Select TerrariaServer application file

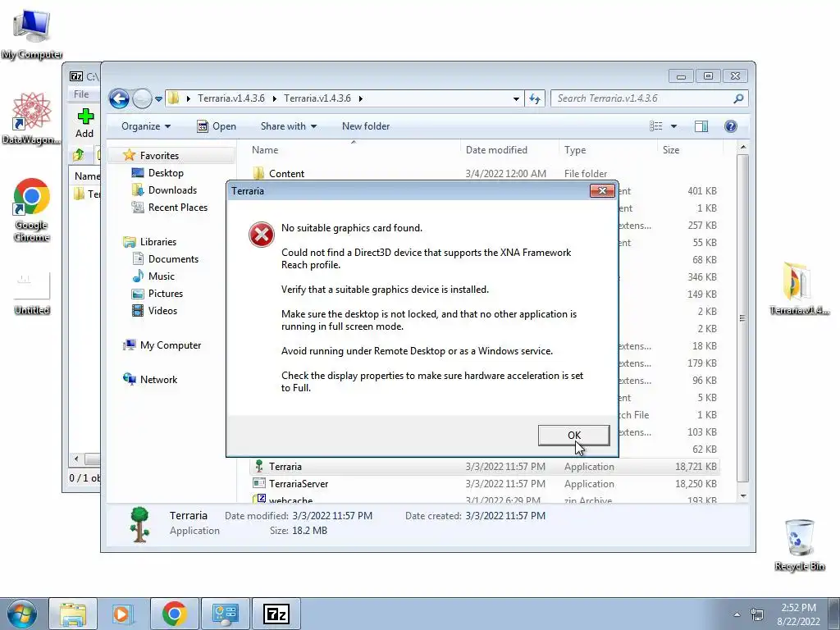[x=485, y=484]
